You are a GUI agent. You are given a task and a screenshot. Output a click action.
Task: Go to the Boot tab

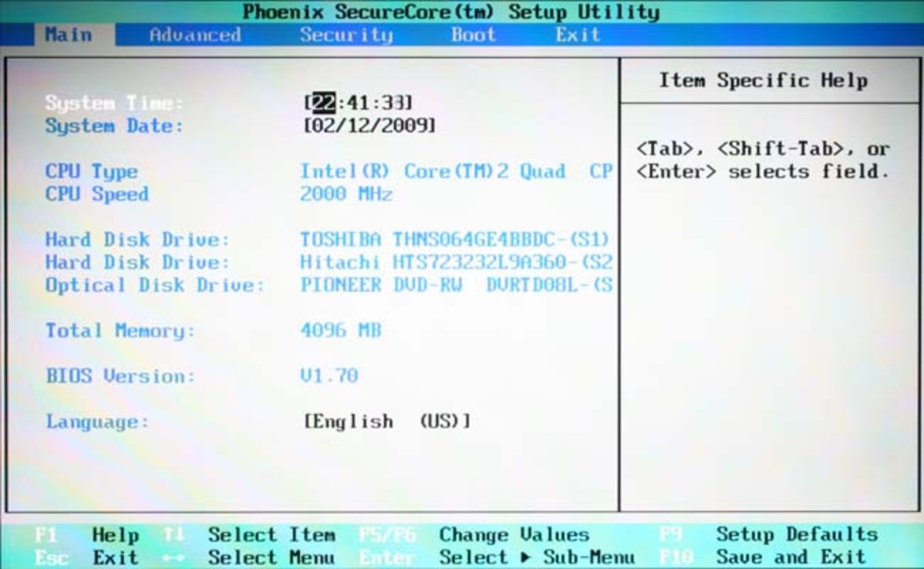point(473,35)
